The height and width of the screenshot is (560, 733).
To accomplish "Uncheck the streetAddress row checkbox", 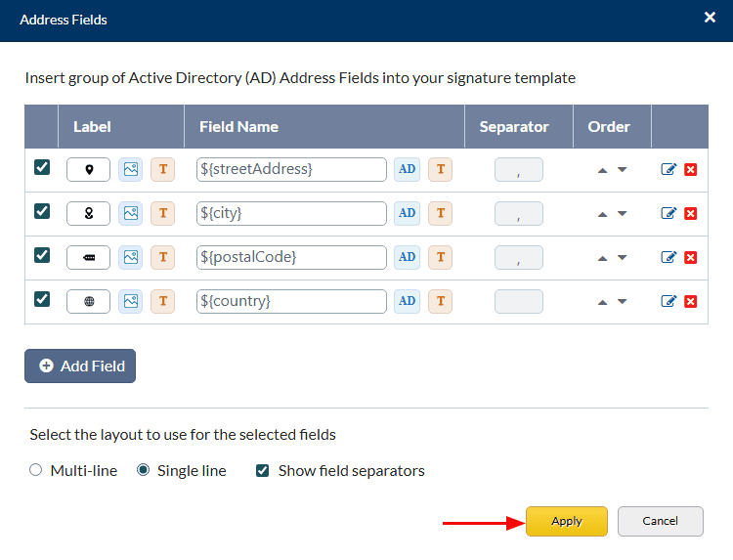I will (x=42, y=167).
